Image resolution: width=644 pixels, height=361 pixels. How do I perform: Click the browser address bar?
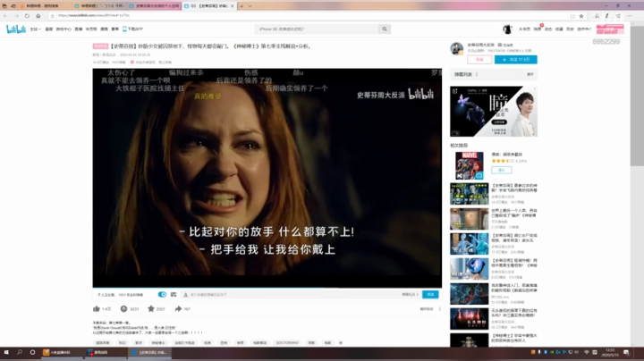pyautogui.click(x=312, y=16)
